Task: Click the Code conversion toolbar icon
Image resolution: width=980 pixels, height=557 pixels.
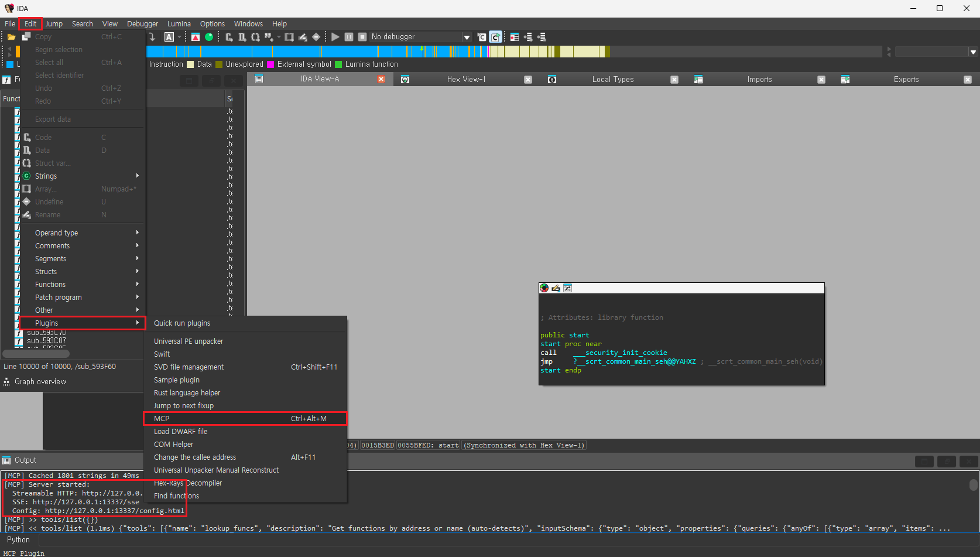Action: point(229,37)
